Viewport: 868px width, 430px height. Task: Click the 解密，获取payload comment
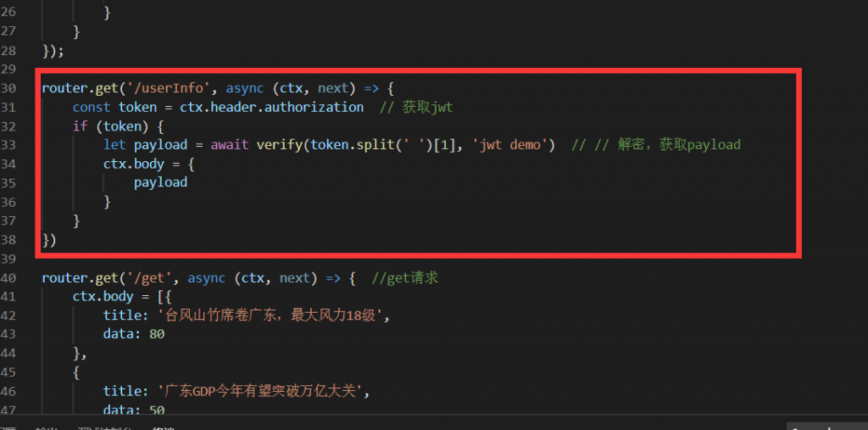(679, 145)
